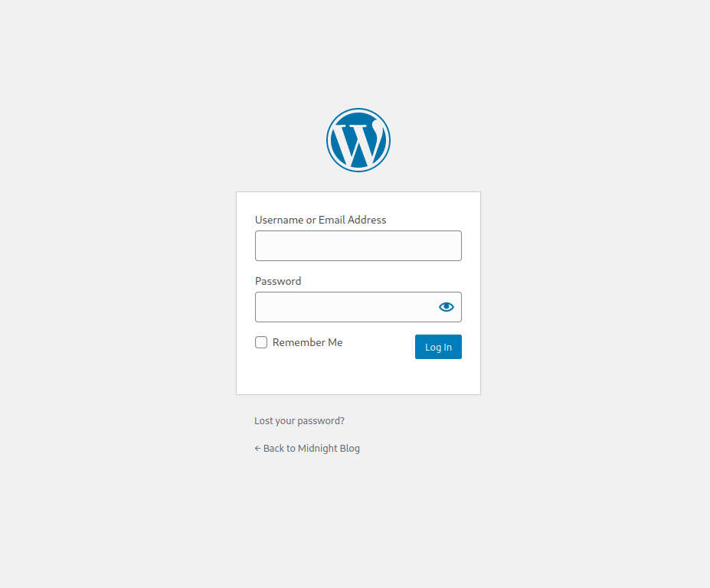The width and height of the screenshot is (710, 588).
Task: Place cursor in the empty username box
Action: click(x=358, y=246)
